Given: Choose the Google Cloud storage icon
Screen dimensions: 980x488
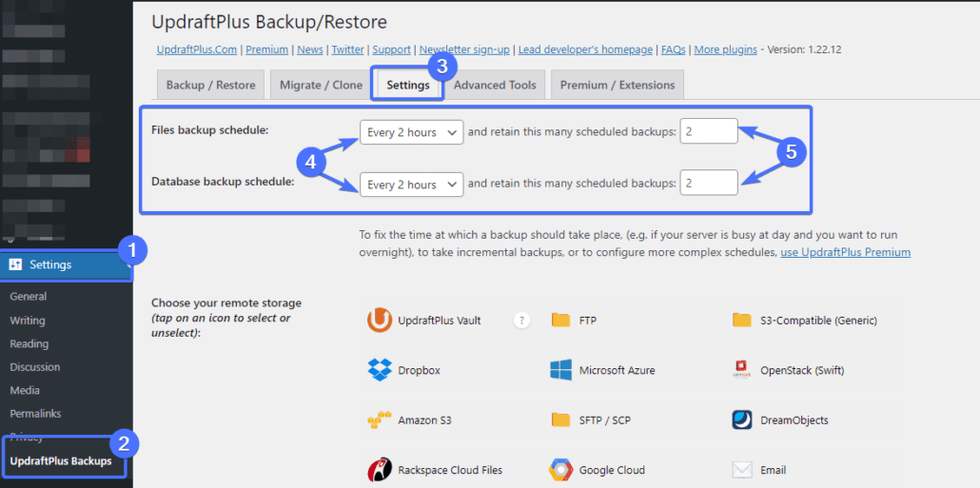Looking at the screenshot, I should tap(560, 470).
